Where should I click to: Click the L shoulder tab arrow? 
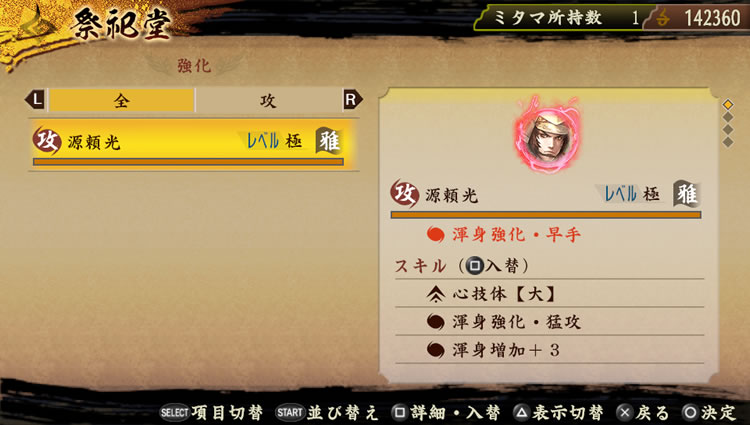click(35, 100)
